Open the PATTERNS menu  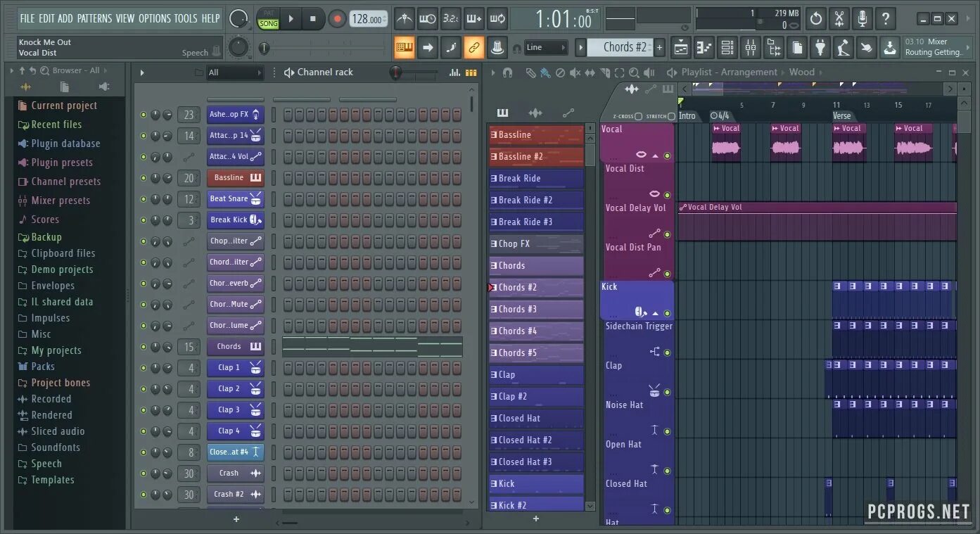click(94, 18)
